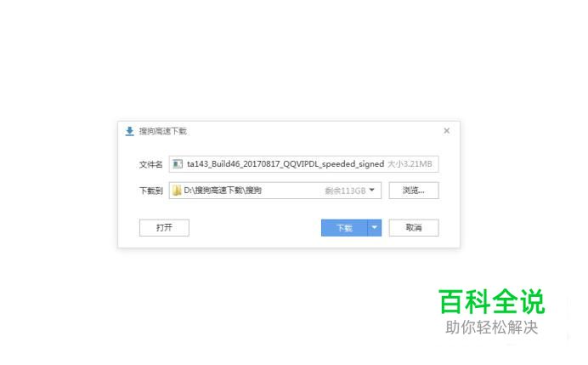Click the yellow folder icon in path field
Image resolution: width=588 pixels, height=365 pixels.
177,191
